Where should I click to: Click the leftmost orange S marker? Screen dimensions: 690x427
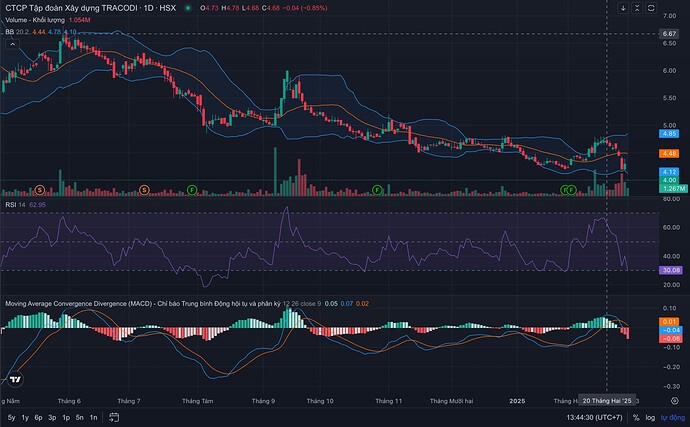coord(39,189)
